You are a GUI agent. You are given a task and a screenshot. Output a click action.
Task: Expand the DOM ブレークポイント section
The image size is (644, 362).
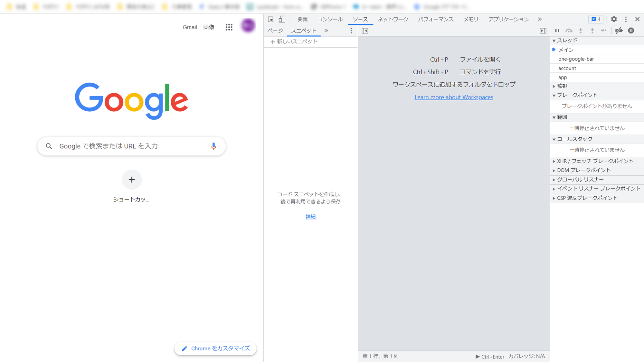597,170
